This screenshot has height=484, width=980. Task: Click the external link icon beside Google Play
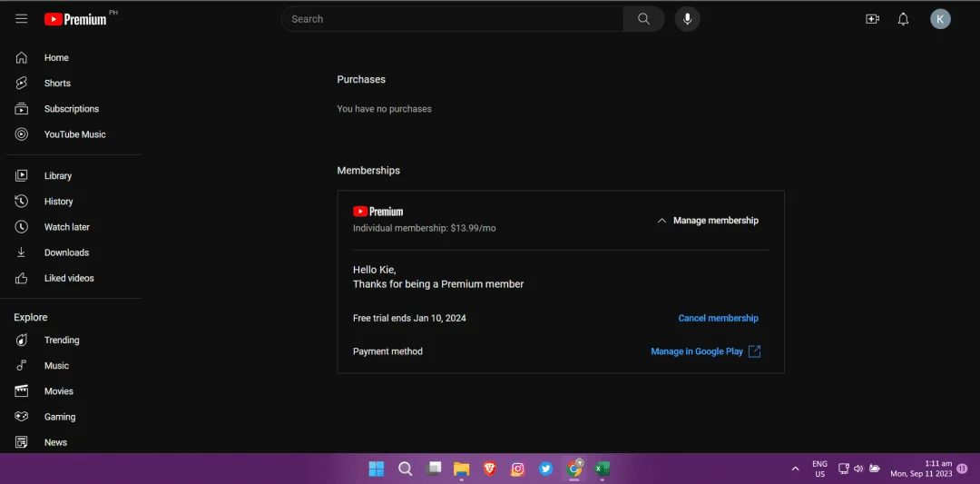pos(754,351)
